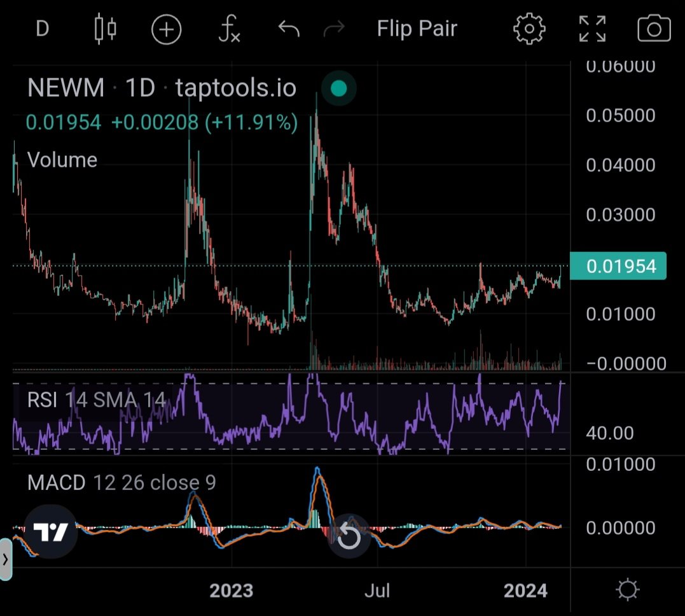Reset chart view with circular arrow button
Image resolution: width=685 pixels, height=616 pixels.
click(x=349, y=536)
